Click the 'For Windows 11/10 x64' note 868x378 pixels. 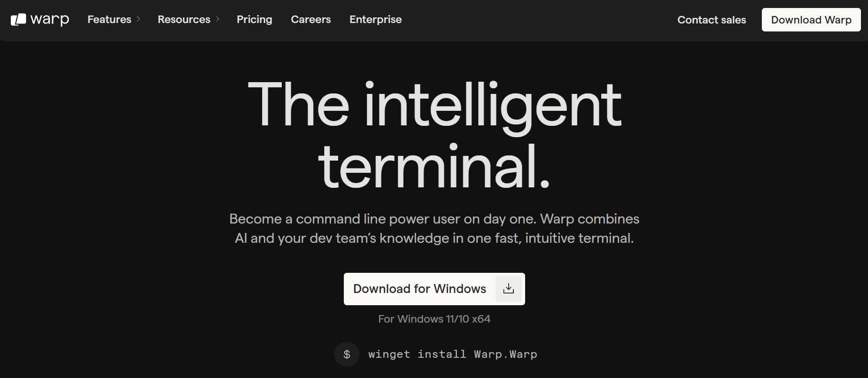pyautogui.click(x=434, y=319)
